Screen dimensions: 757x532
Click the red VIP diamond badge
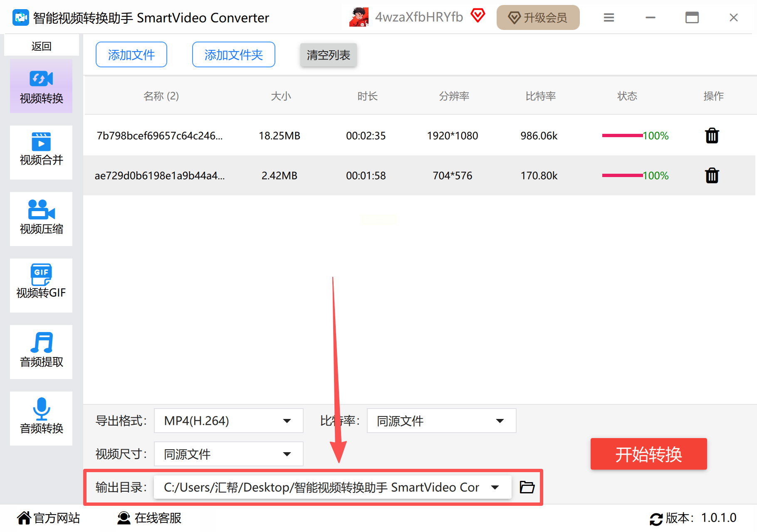478,16
